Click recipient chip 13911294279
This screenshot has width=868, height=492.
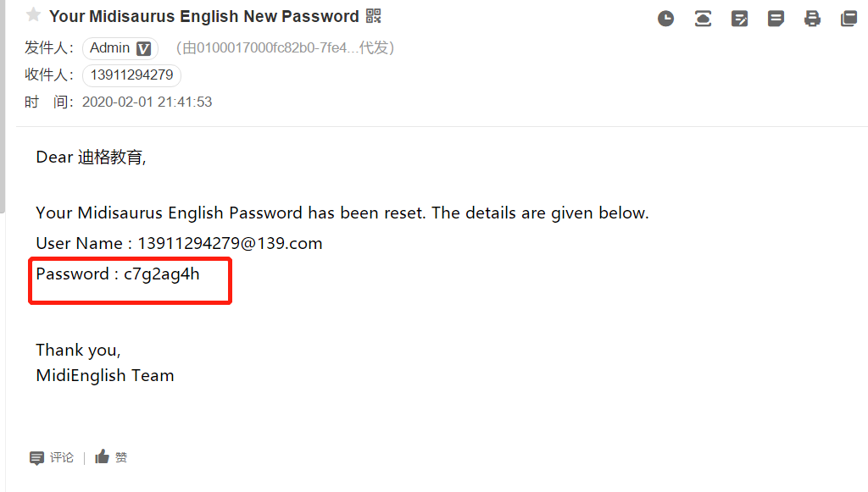(x=131, y=75)
